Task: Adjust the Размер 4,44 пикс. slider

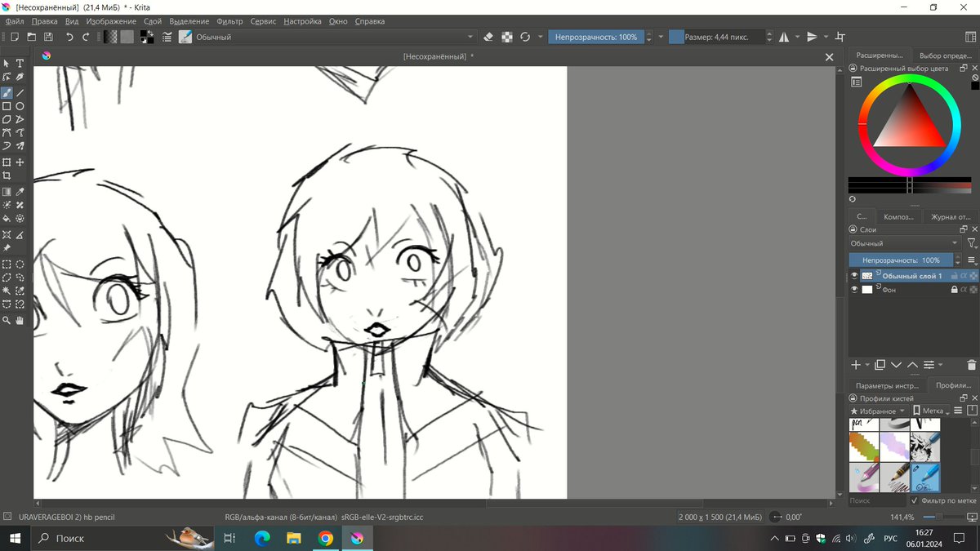Action: pyautogui.click(x=716, y=37)
